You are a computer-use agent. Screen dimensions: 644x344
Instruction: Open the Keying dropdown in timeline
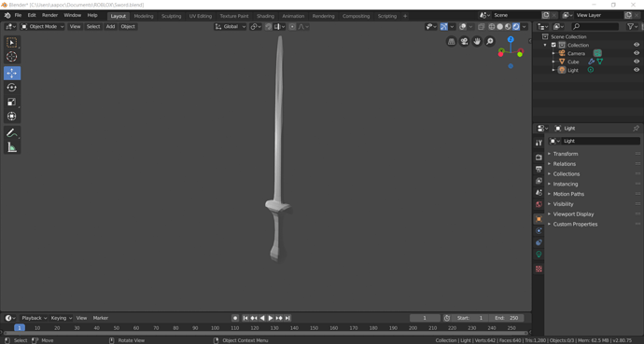(x=62, y=318)
